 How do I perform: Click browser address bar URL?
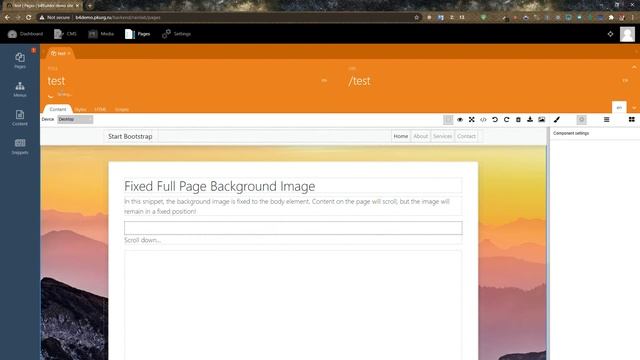point(118,18)
